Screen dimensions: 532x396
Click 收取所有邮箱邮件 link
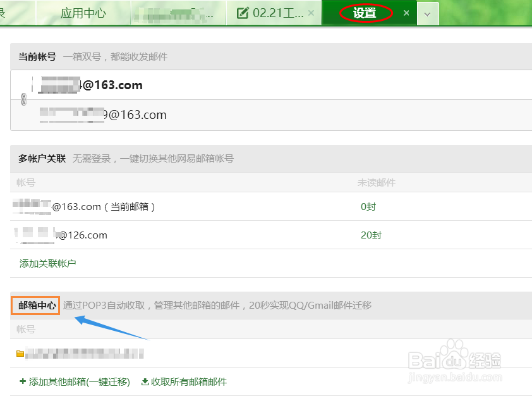click(189, 381)
